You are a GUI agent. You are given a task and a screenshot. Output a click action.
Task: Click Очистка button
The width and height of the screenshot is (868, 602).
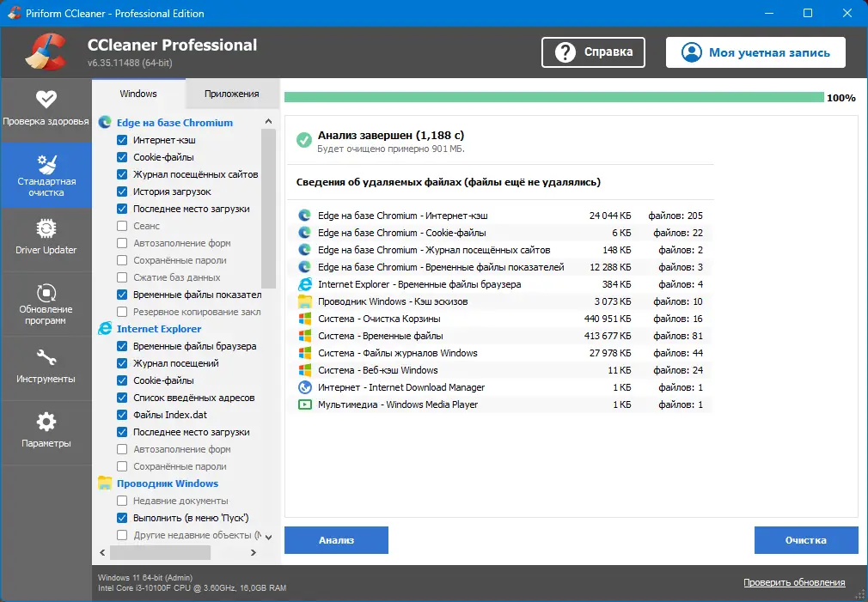point(806,540)
